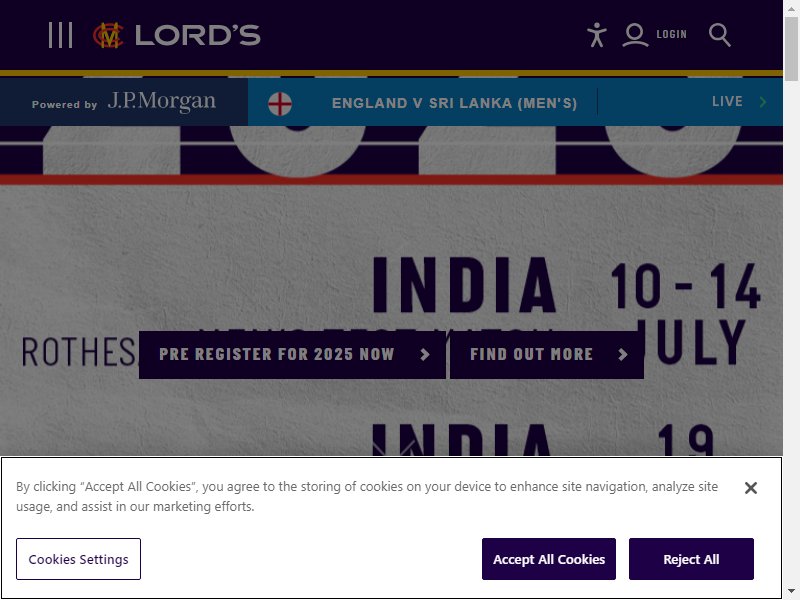
Task: Open the search magnifier icon
Action: (720, 35)
